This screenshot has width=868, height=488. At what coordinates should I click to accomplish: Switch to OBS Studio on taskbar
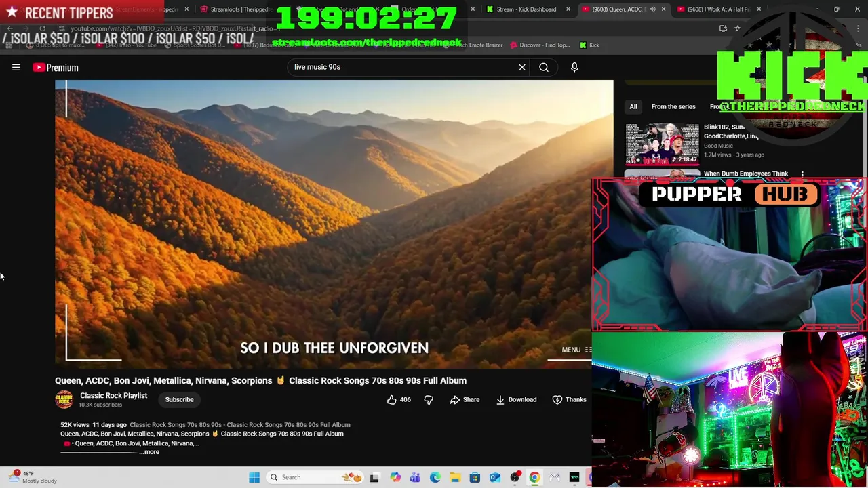[x=515, y=477]
